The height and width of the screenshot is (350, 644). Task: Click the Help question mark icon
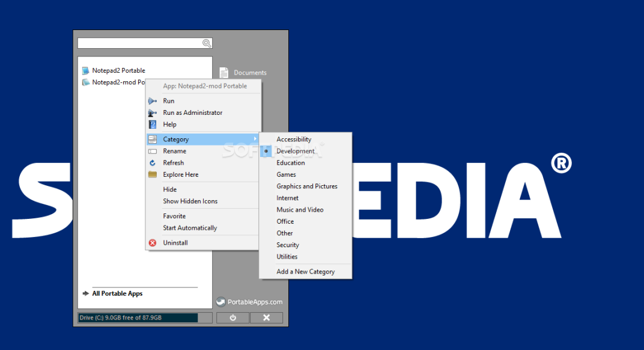(x=153, y=124)
